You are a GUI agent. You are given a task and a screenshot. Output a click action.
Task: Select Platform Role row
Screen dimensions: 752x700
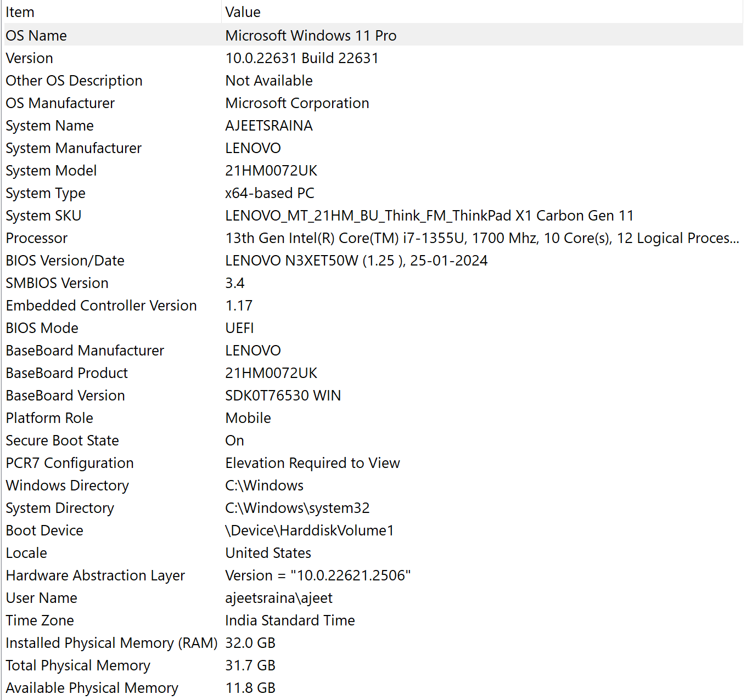point(374,418)
